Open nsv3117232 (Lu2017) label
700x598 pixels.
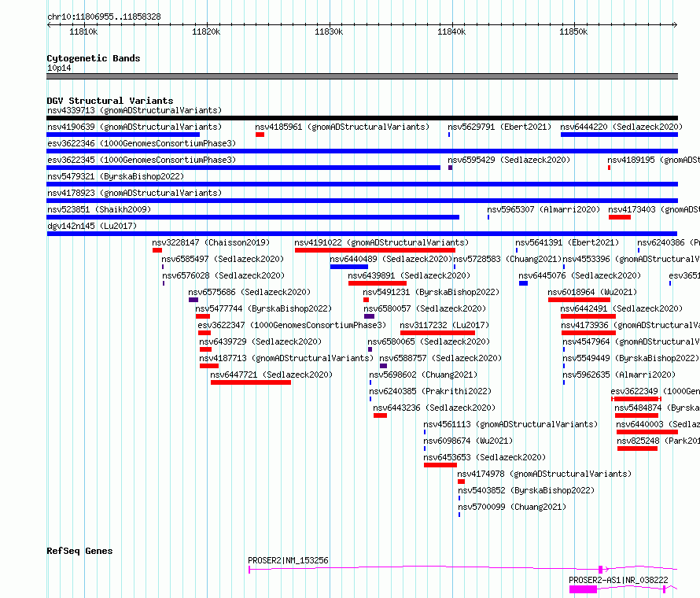click(x=444, y=325)
